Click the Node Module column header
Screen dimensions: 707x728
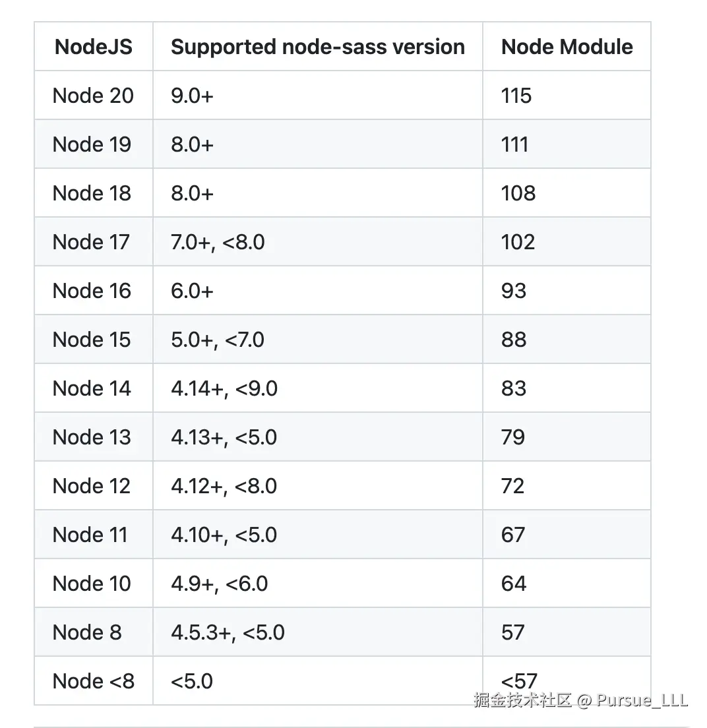pos(567,47)
